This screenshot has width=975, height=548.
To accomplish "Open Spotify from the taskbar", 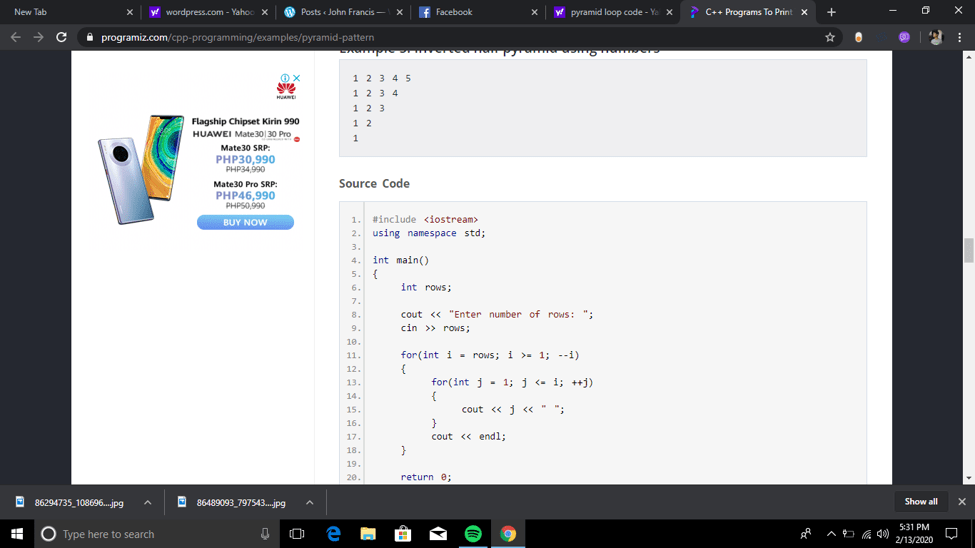I will [473, 534].
